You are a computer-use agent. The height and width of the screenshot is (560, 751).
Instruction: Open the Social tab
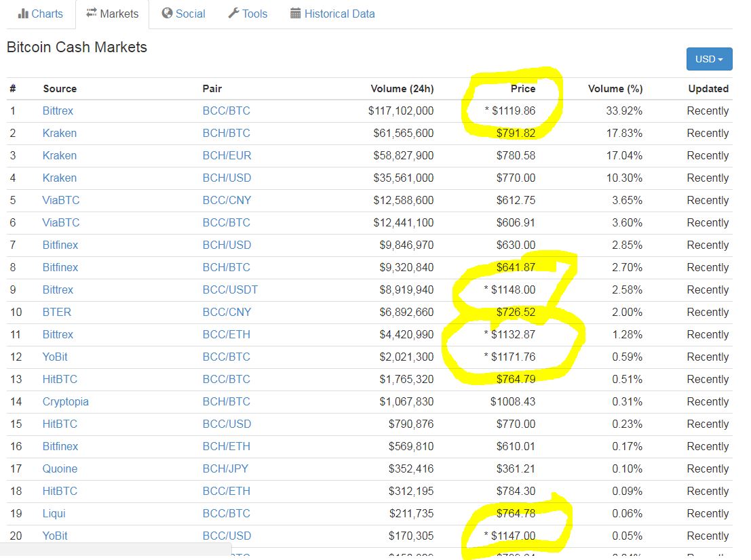click(183, 14)
